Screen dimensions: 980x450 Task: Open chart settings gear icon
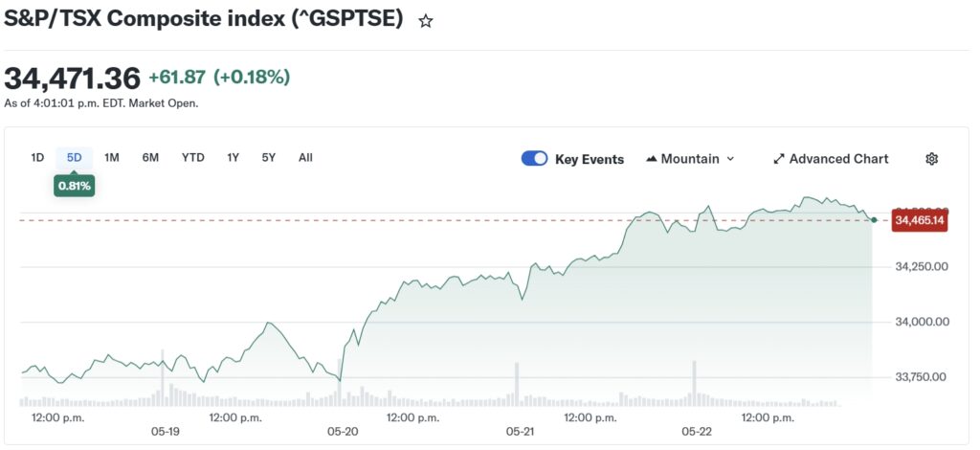point(931,159)
